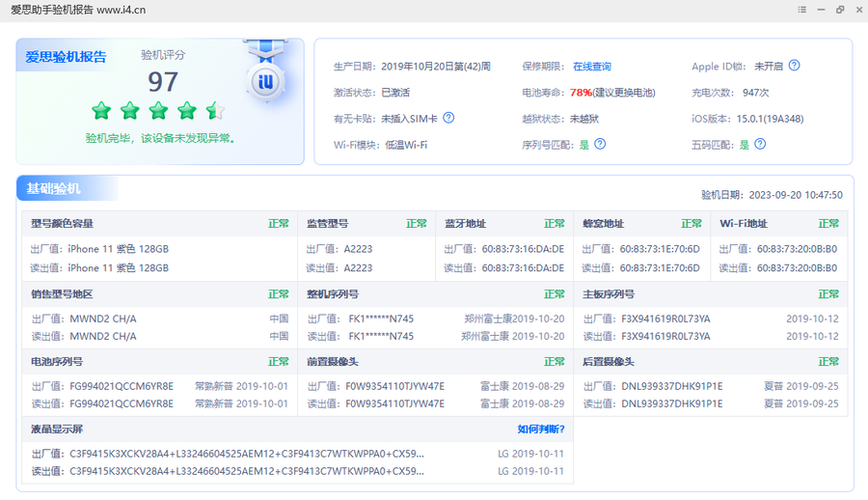Click the i4 medal badge icon

(266, 81)
